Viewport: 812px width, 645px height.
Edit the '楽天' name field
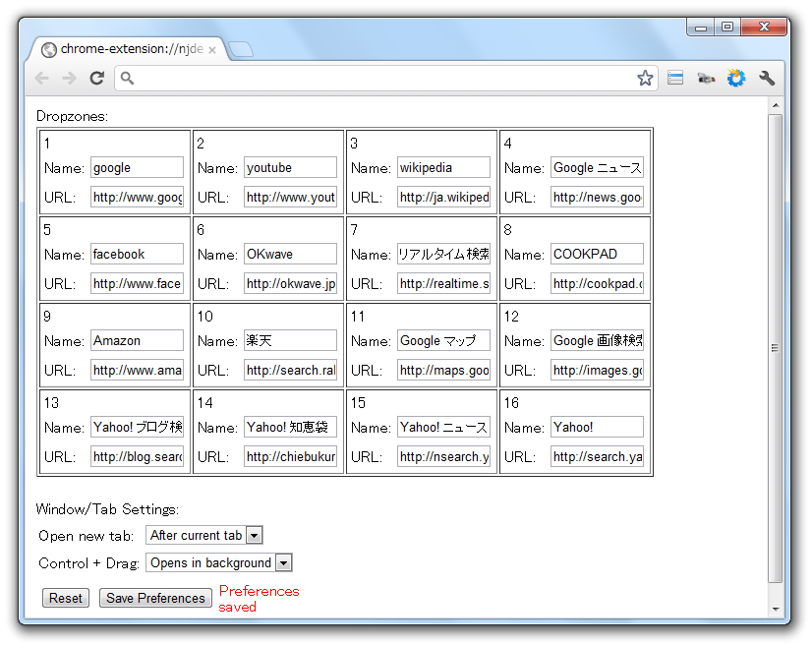coord(291,340)
